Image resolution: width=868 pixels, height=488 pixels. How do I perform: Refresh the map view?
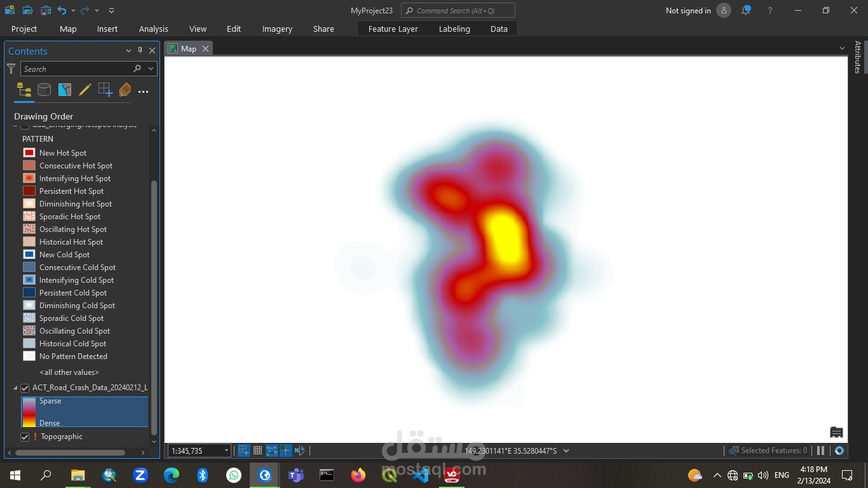pyautogui.click(x=839, y=451)
